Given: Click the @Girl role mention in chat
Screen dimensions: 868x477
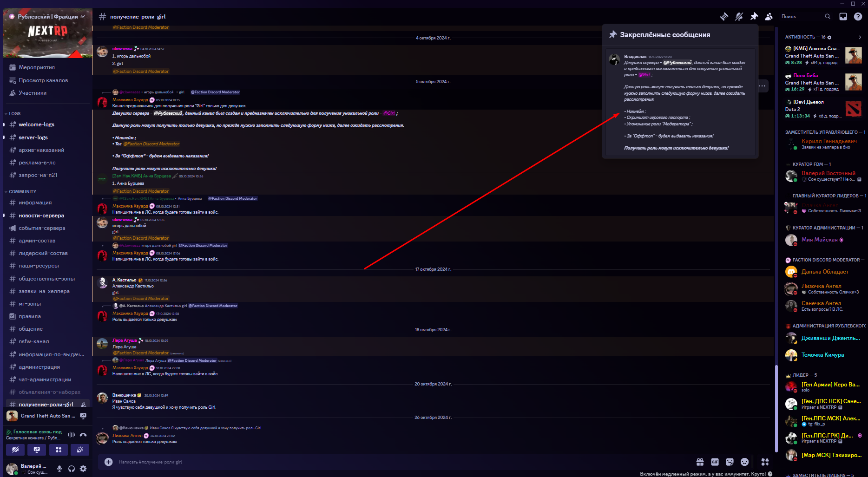Looking at the screenshot, I should (x=389, y=113).
